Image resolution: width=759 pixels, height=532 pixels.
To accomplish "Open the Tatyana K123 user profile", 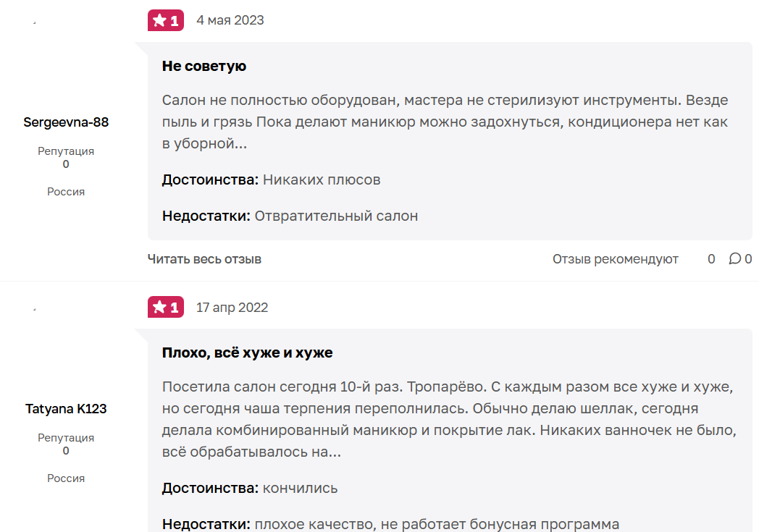I will point(66,409).
